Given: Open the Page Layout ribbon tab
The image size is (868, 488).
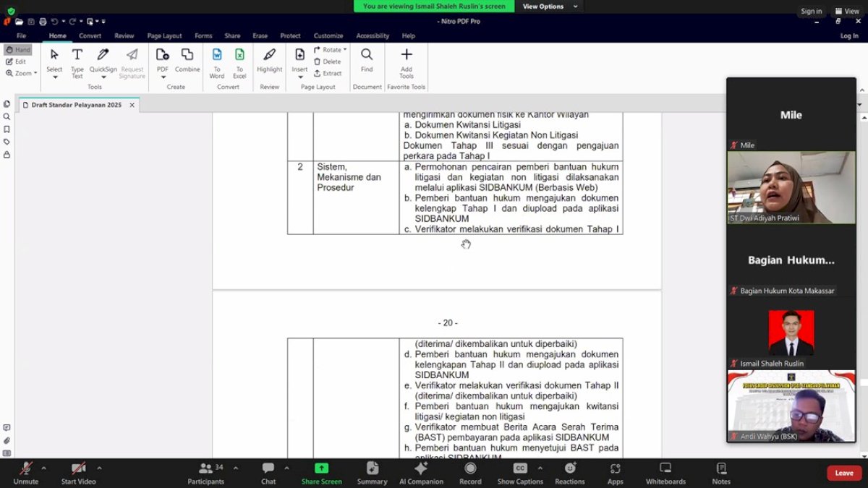Looking at the screenshot, I should click(165, 35).
